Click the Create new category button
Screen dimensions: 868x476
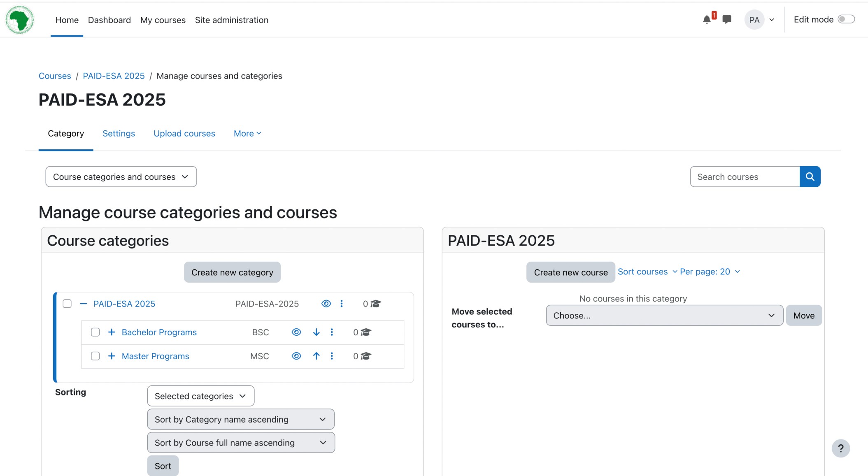[232, 272]
